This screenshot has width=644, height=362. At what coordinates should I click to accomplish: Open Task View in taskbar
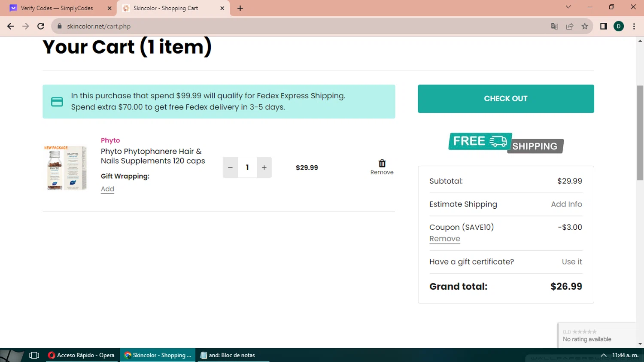[x=34, y=355]
